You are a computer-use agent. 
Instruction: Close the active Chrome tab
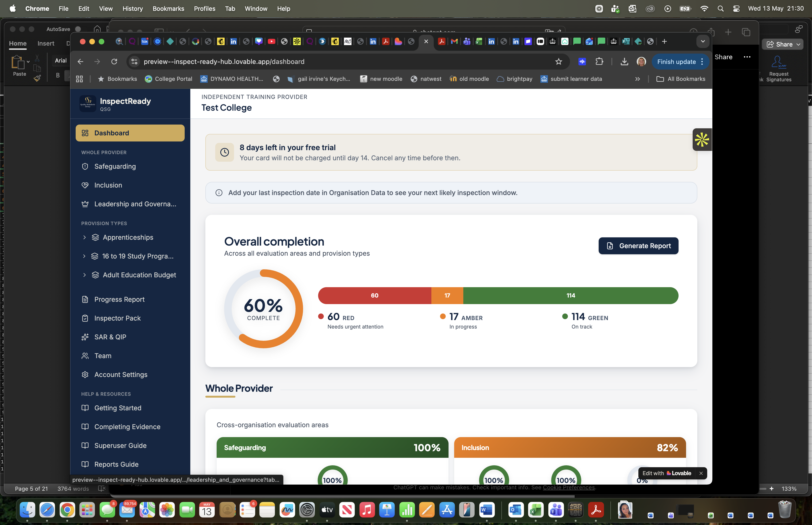coord(426,41)
